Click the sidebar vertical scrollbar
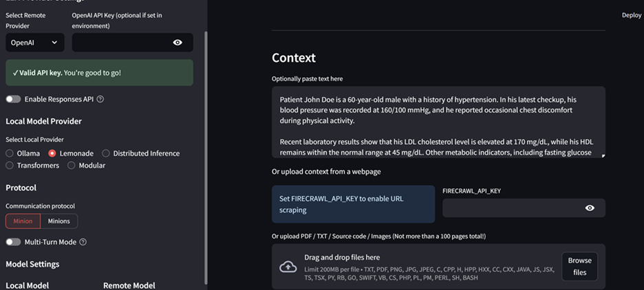The image size is (644, 290). pos(206,158)
